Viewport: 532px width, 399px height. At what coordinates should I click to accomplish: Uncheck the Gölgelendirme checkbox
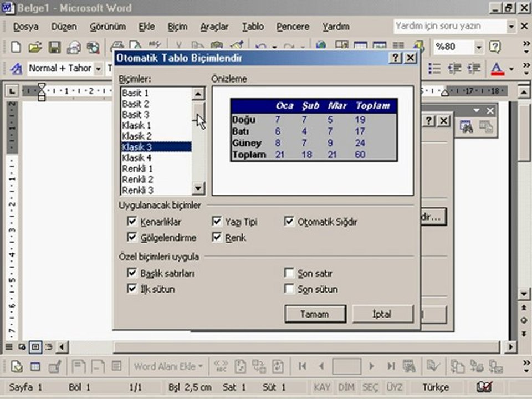click(132, 237)
